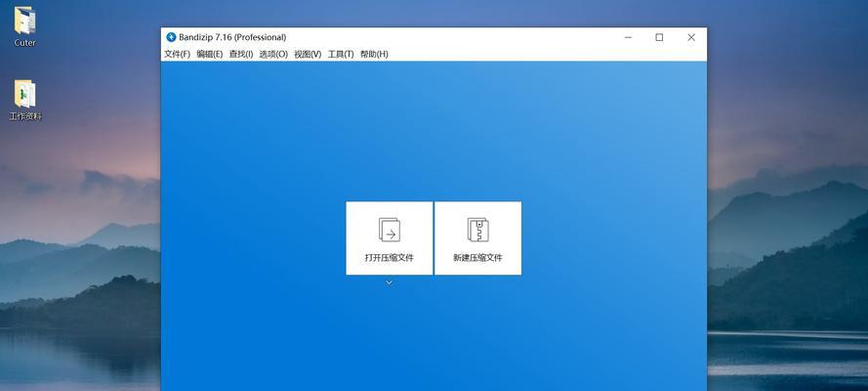Open the 查找(I) menu
Image resolution: width=868 pixels, height=391 pixels.
(241, 55)
